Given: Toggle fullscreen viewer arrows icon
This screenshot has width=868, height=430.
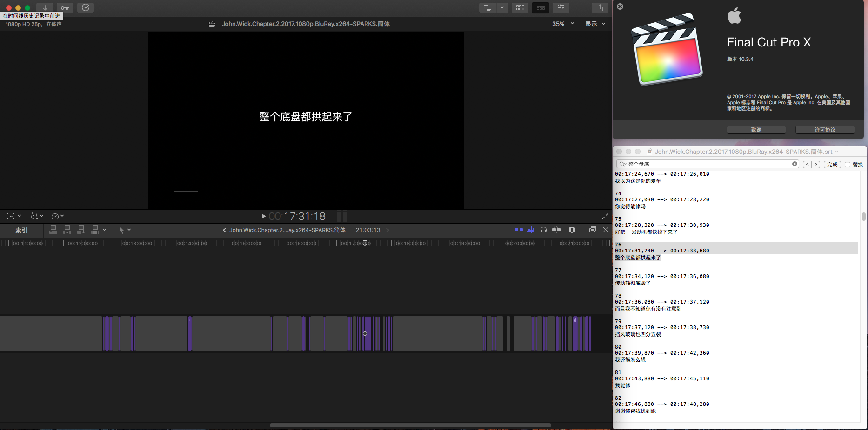Looking at the screenshot, I should pyautogui.click(x=605, y=216).
